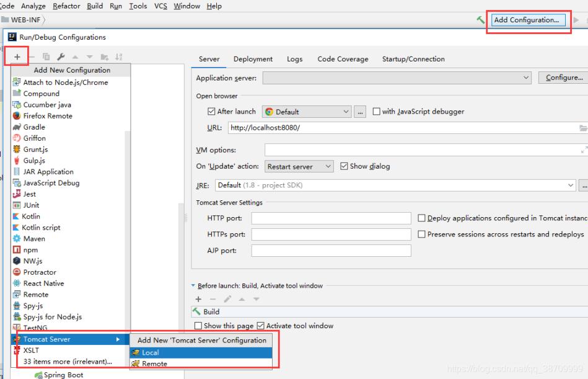
Task: Select JUnit configuration type
Action: pos(31,205)
